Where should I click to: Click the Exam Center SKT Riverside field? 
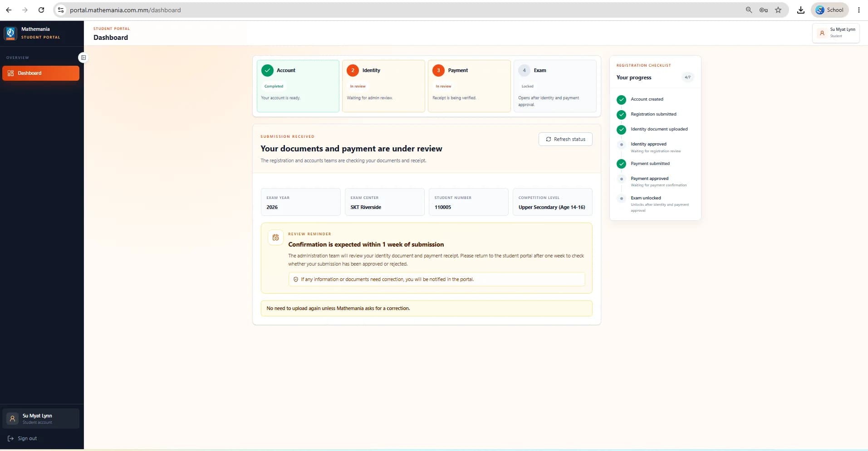[x=384, y=202]
